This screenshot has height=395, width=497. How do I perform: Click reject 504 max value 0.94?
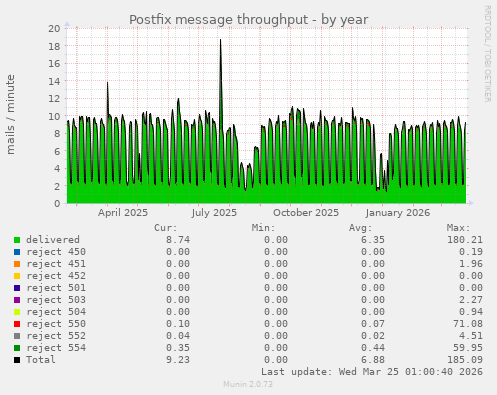[471, 312]
